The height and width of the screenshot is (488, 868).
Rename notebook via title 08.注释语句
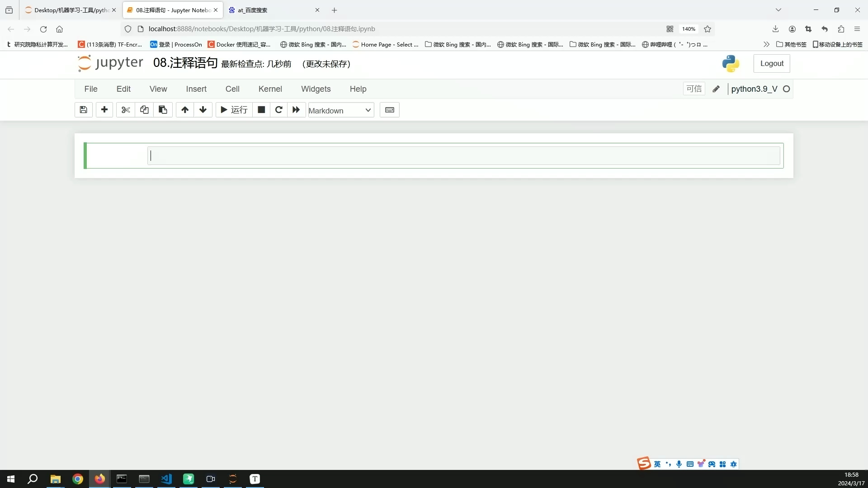pyautogui.click(x=185, y=63)
